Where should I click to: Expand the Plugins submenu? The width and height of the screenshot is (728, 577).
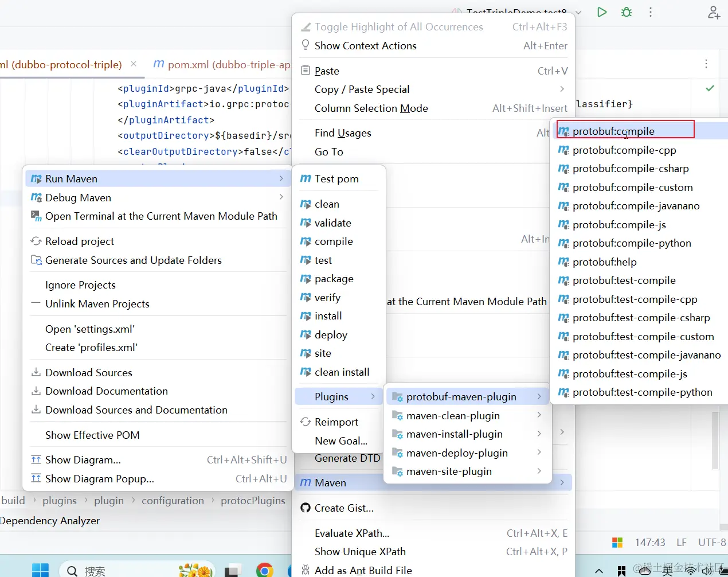339,397
